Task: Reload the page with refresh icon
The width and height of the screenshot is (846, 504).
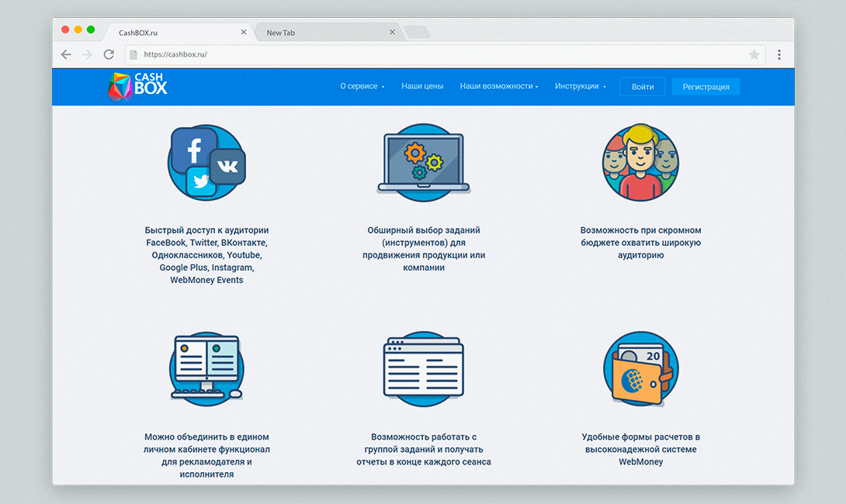Action: click(109, 54)
